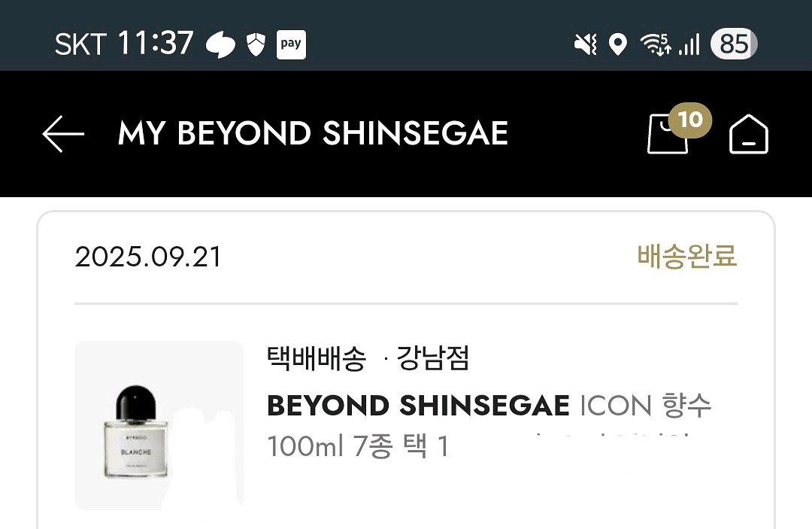Tap the 100ml 7종 택 1 option text

tap(358, 446)
